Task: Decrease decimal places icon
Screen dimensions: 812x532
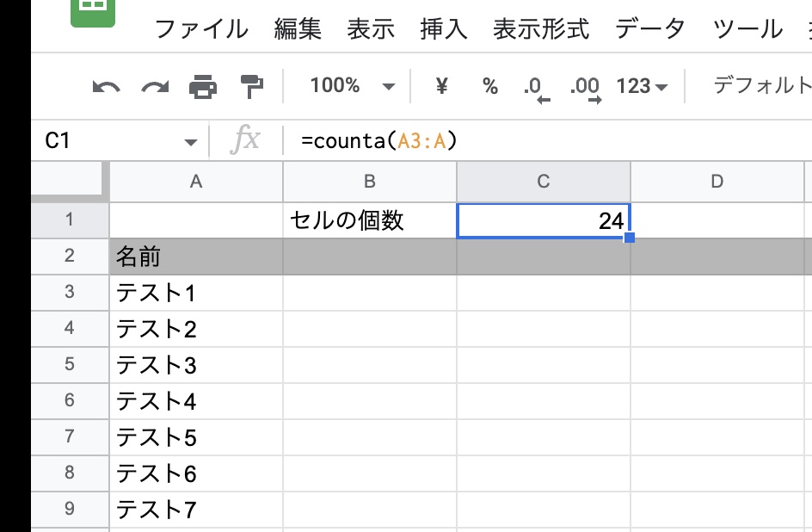Action: (536, 87)
